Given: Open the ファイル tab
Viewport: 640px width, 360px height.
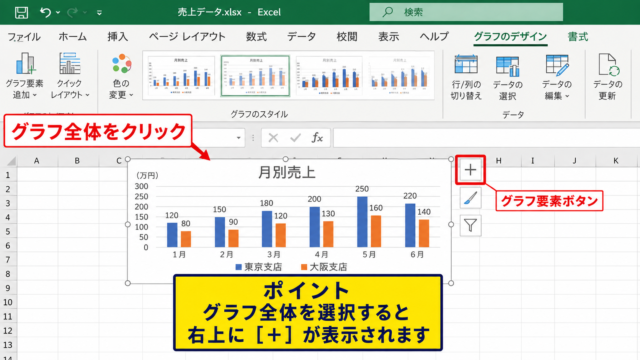Looking at the screenshot, I should 24,37.
